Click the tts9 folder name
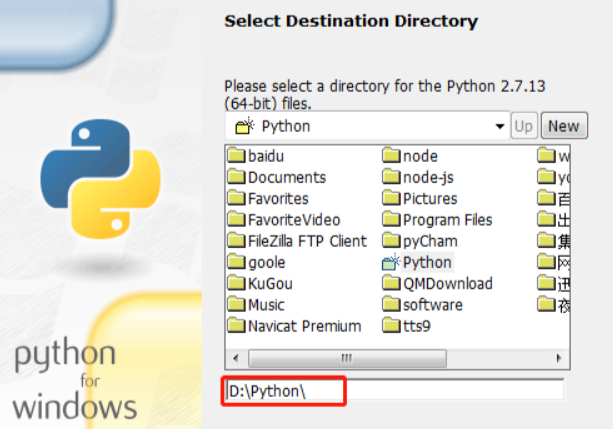This screenshot has width=613, height=429. [x=417, y=326]
